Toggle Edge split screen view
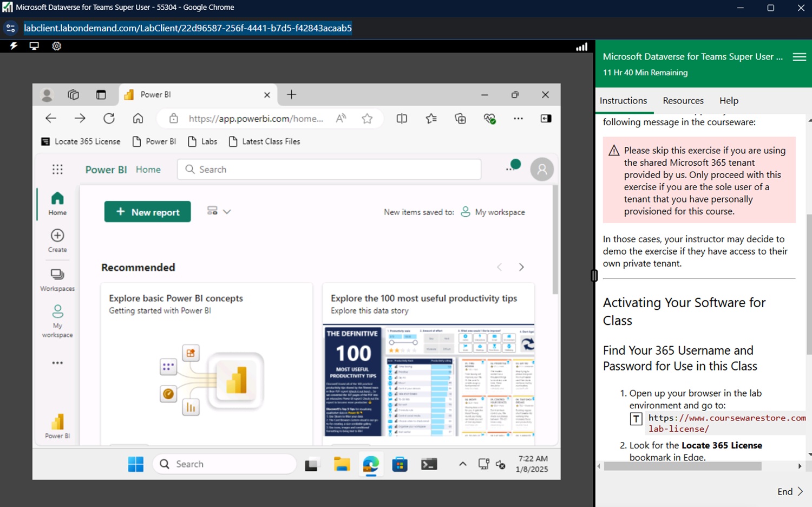Image resolution: width=812 pixels, height=507 pixels. tap(402, 118)
